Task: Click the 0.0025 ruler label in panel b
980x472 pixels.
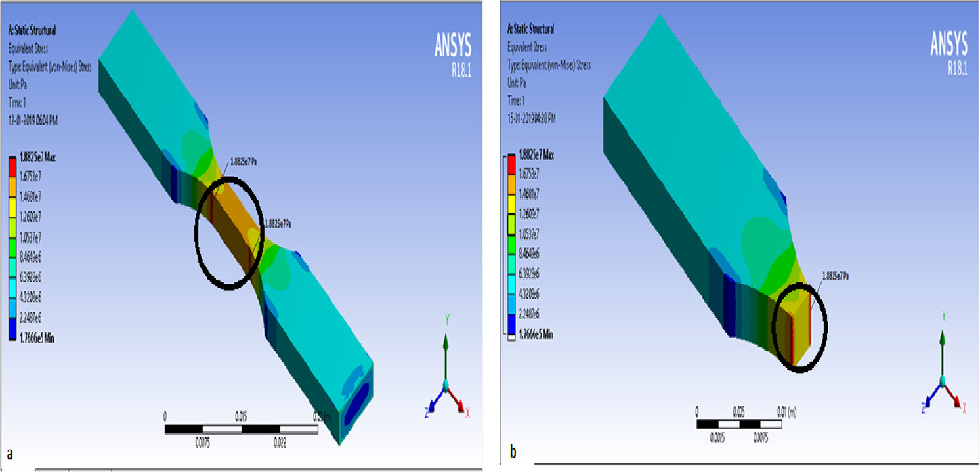Action: 717,439
